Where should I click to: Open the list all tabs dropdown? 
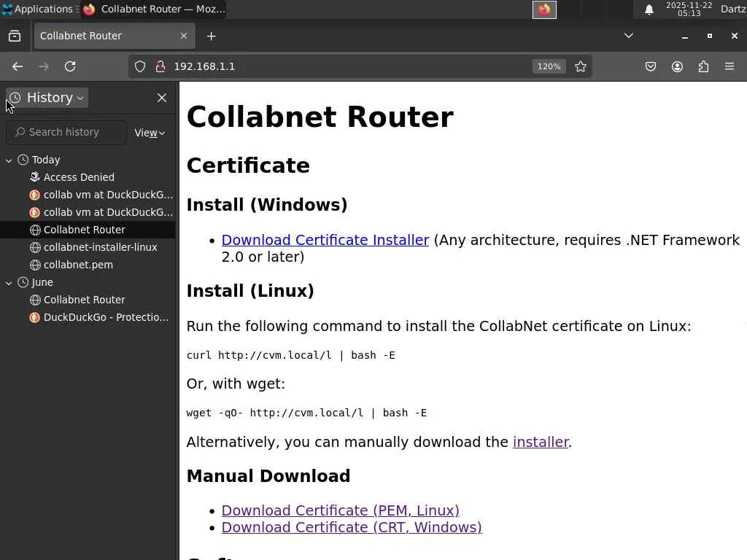[628, 36]
